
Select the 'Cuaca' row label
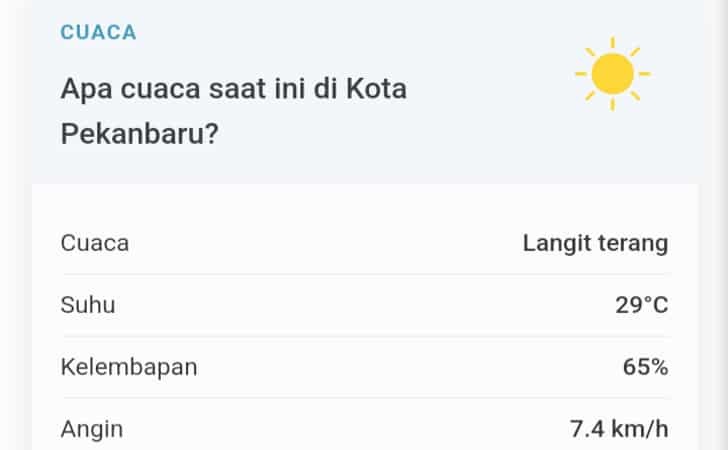click(x=95, y=243)
